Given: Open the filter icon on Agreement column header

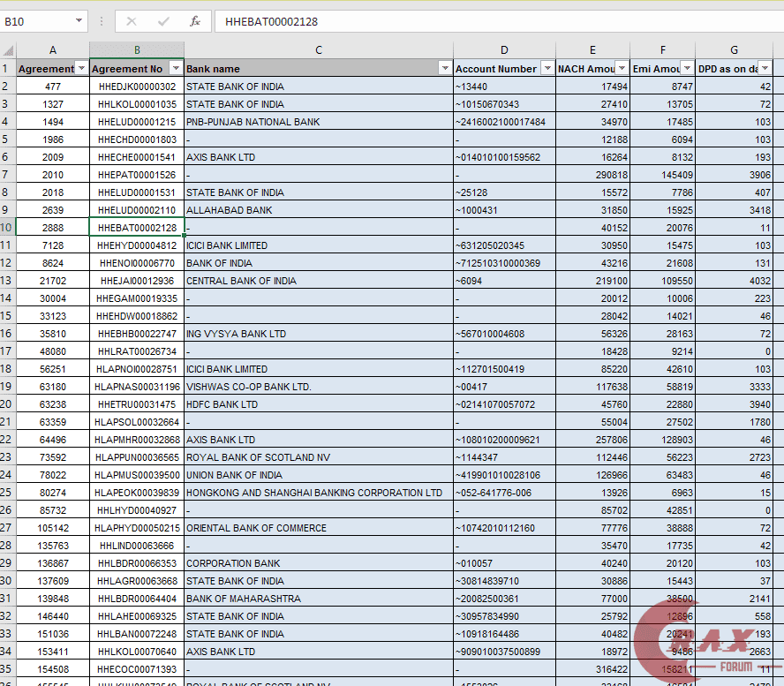Looking at the screenshot, I should click(81, 68).
